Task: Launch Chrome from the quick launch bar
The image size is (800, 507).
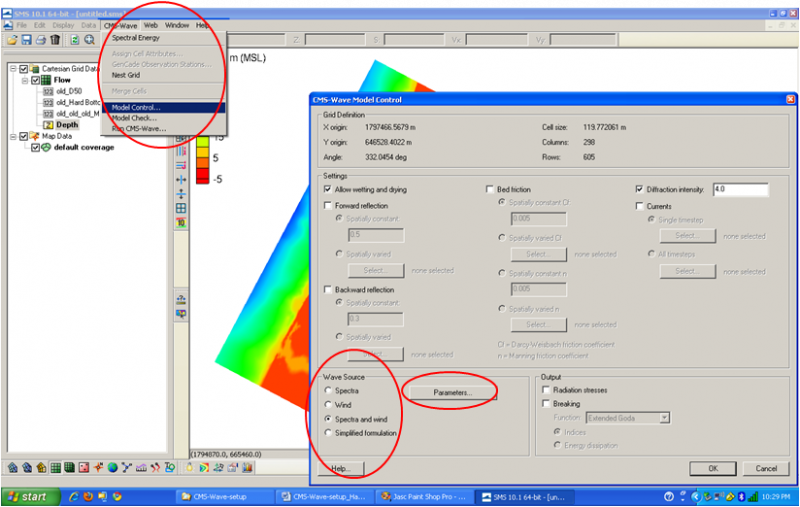Action: pyautogui.click(x=117, y=496)
